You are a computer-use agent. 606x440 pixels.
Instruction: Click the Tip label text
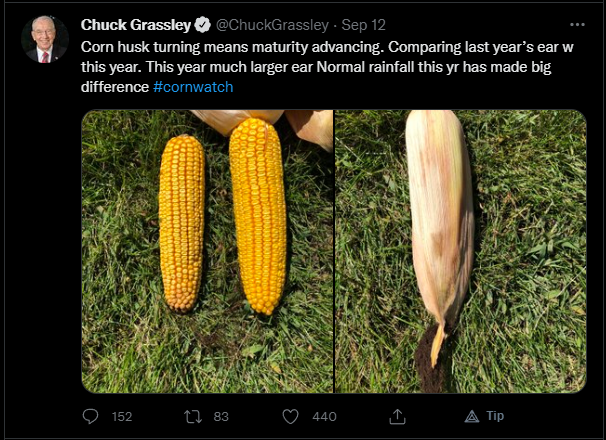click(495, 416)
